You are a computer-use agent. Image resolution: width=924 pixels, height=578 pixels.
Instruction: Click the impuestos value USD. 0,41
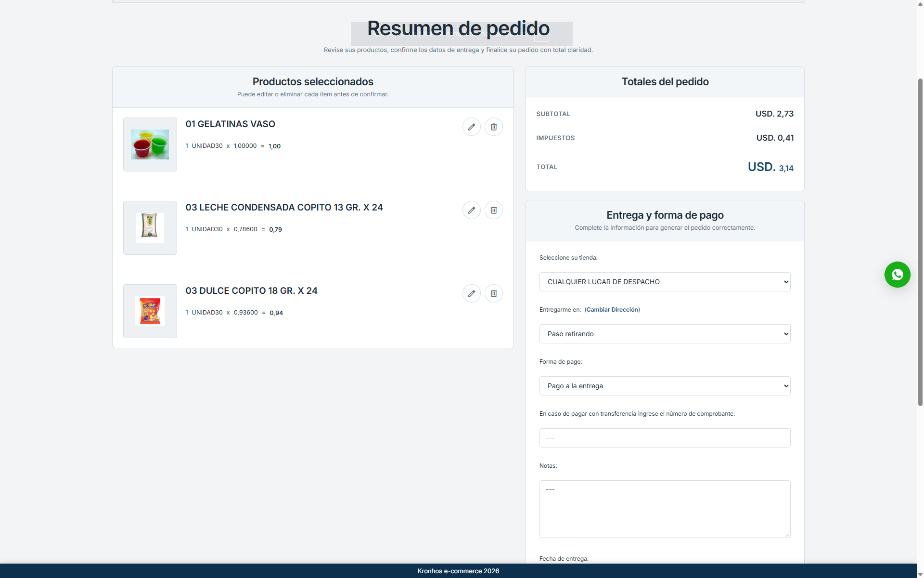pyautogui.click(x=775, y=138)
